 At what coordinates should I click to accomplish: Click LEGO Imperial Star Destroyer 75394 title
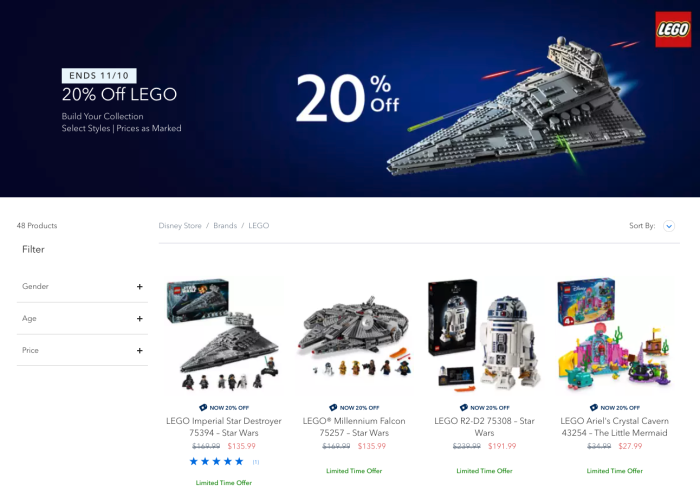coord(224,427)
